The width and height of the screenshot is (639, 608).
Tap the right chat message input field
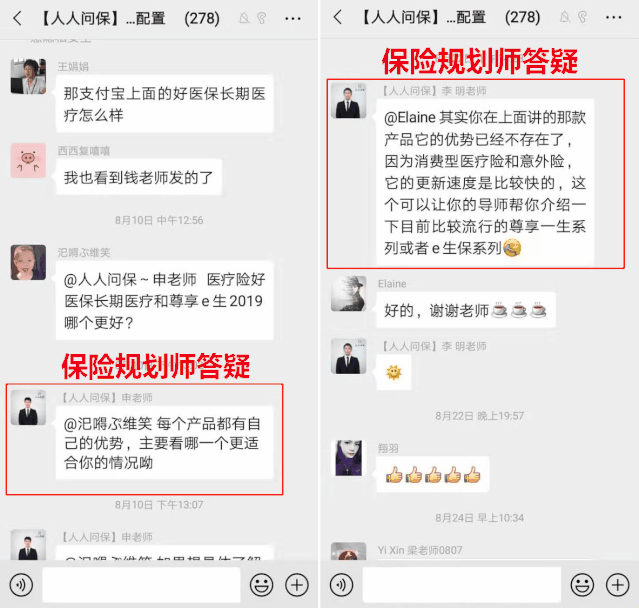(462, 585)
